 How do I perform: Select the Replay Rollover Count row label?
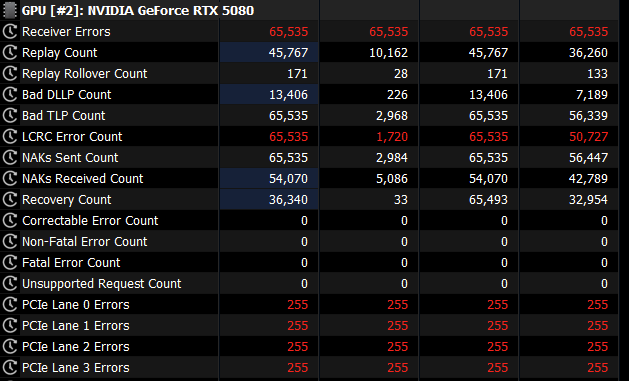[x=85, y=73]
